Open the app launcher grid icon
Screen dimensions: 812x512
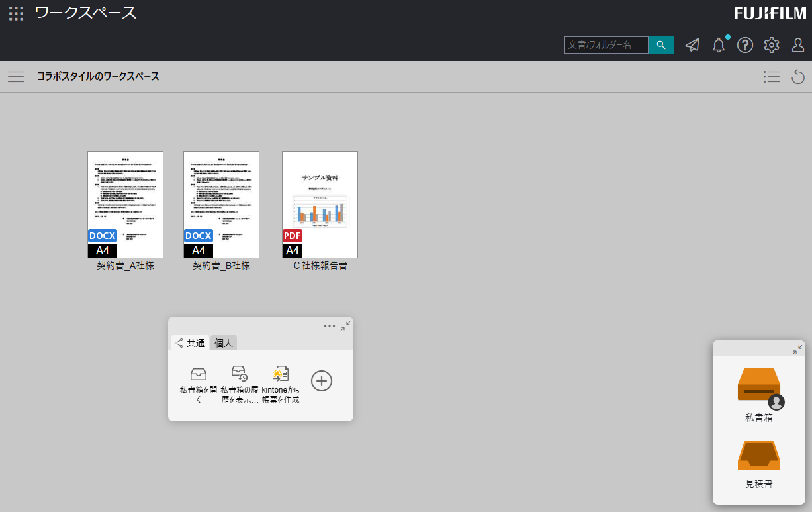tap(16, 13)
